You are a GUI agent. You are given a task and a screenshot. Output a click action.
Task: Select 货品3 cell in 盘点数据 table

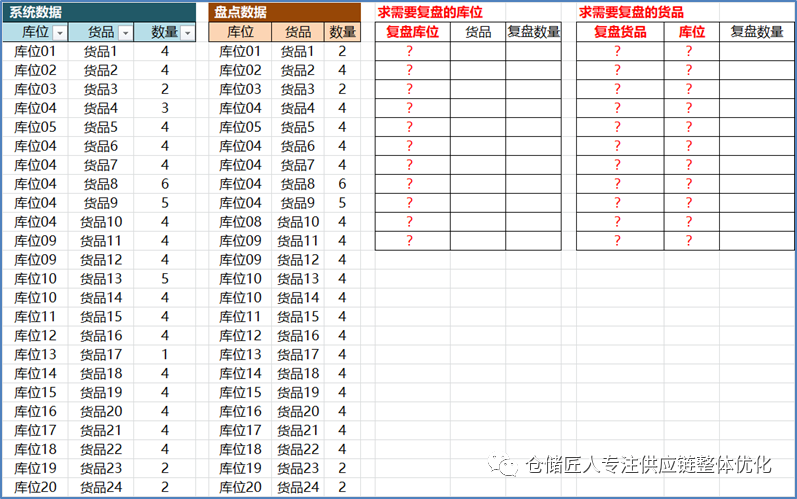coord(298,89)
